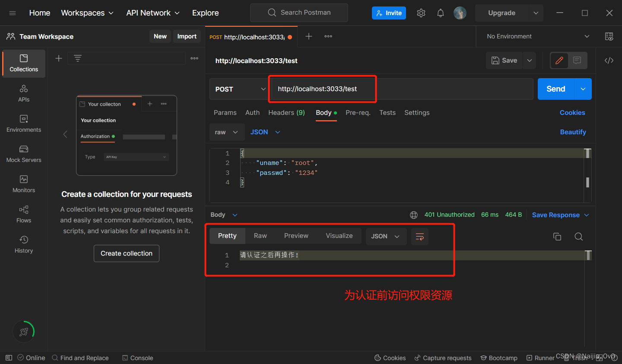Open the Collections sidebar panel
Image resolution: width=622 pixels, height=364 pixels.
pos(24,63)
